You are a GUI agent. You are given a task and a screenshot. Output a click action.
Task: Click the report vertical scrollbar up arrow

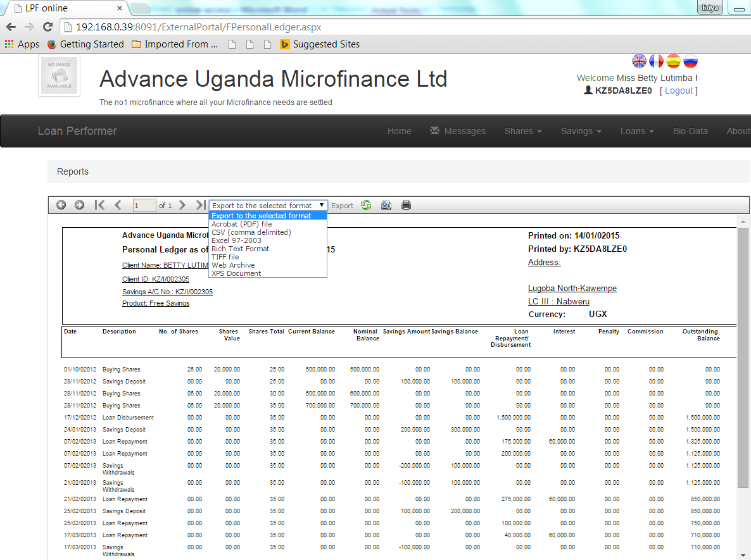tap(743, 221)
